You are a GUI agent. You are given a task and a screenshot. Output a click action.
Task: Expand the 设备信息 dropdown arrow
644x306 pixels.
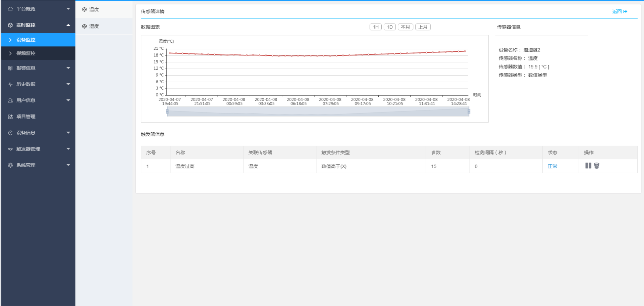68,133
